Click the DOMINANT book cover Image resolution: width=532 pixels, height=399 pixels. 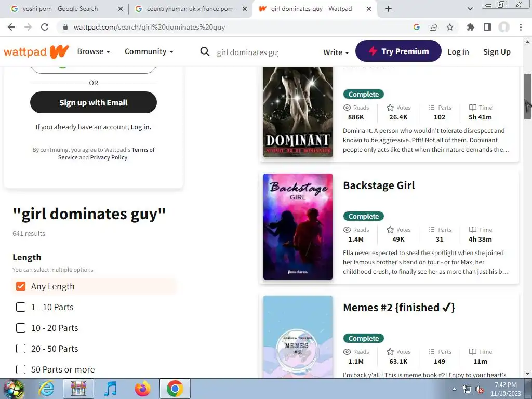coord(298,111)
